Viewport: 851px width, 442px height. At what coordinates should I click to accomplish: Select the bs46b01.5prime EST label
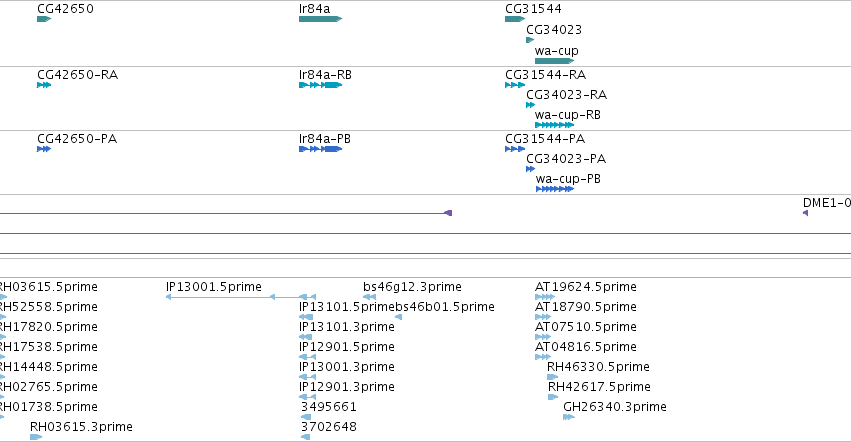click(x=445, y=307)
